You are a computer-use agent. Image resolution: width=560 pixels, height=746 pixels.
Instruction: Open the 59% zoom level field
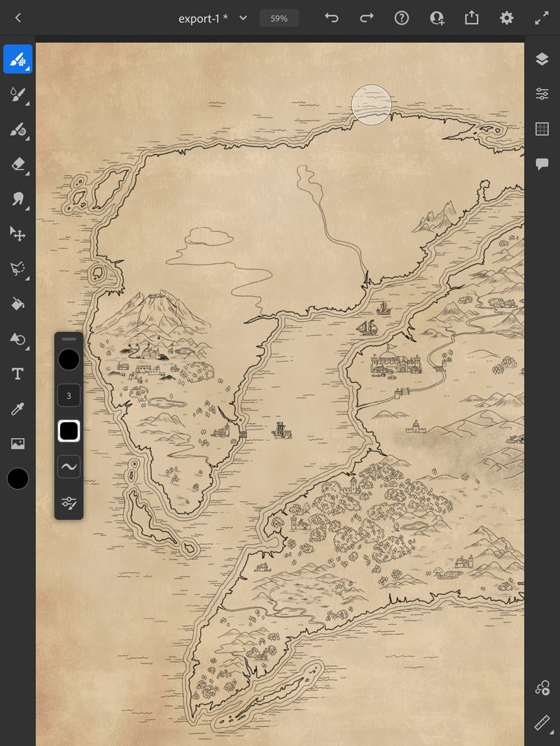tap(279, 18)
